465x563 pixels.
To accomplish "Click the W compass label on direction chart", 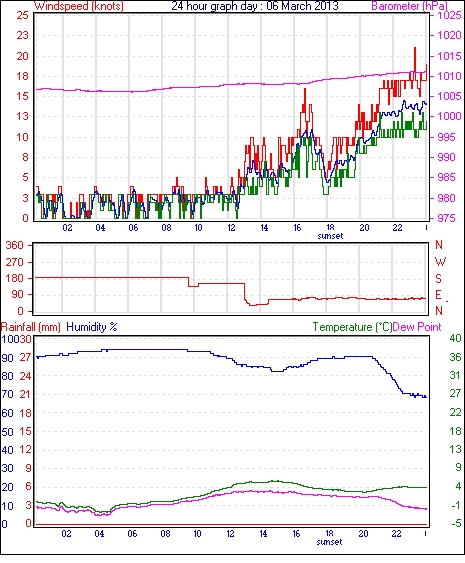I will (440, 261).
